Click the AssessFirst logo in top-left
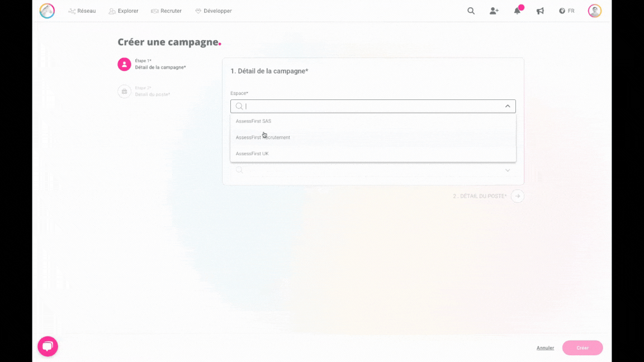Viewport: 644px width, 362px height. 47,11
